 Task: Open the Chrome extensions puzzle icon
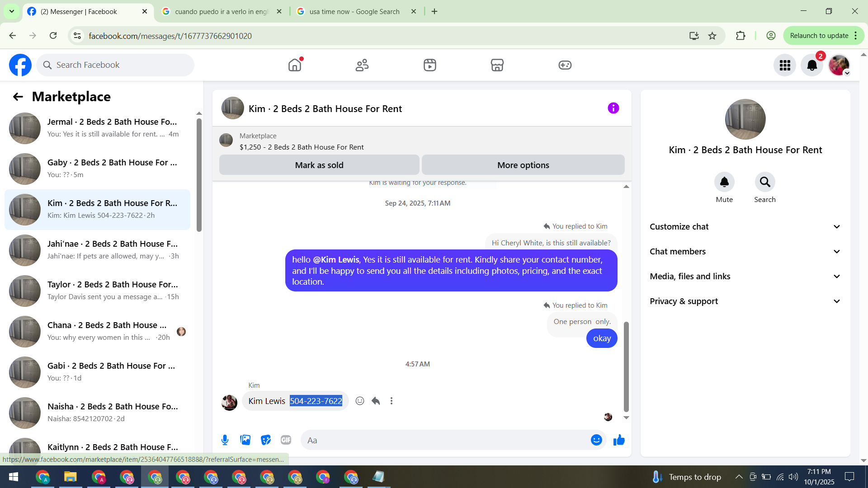pyautogui.click(x=741, y=36)
